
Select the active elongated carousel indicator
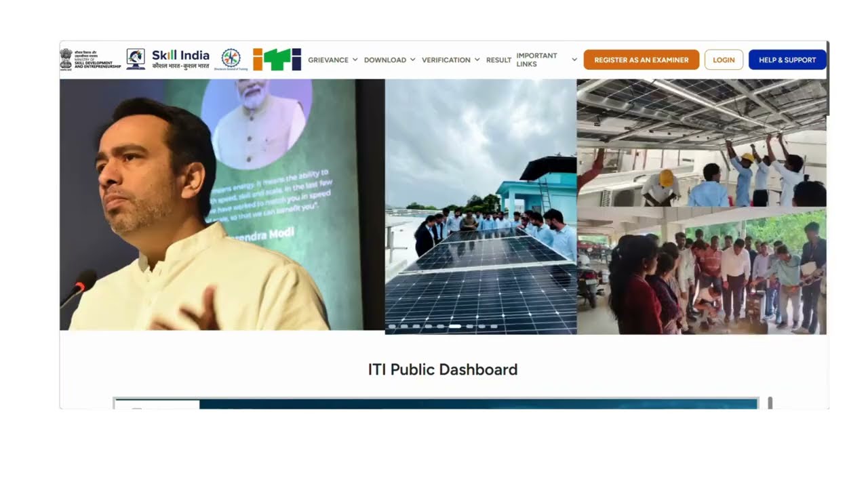455,327
